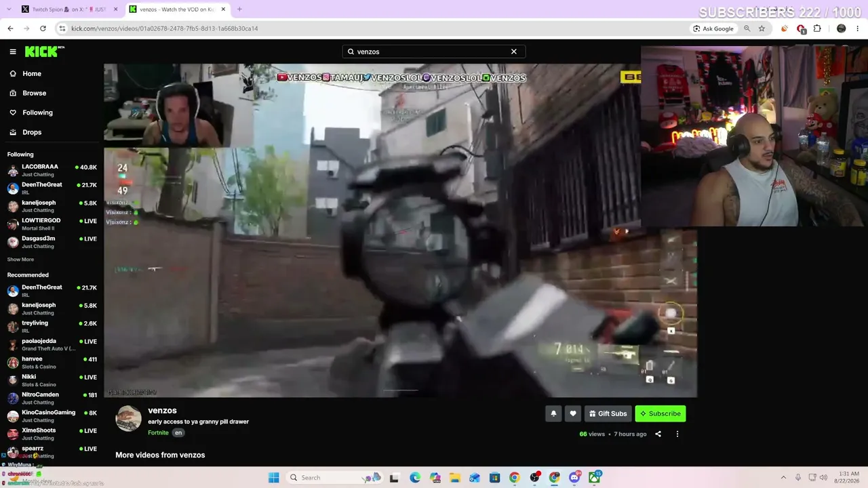Switch to the Twitch Spion X tab
The image size is (868, 488).
click(x=68, y=9)
